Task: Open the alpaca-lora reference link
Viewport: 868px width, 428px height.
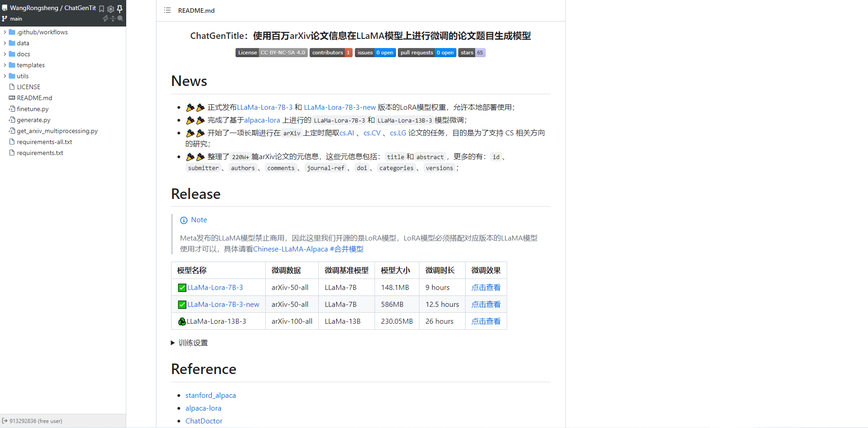Action: click(x=203, y=408)
